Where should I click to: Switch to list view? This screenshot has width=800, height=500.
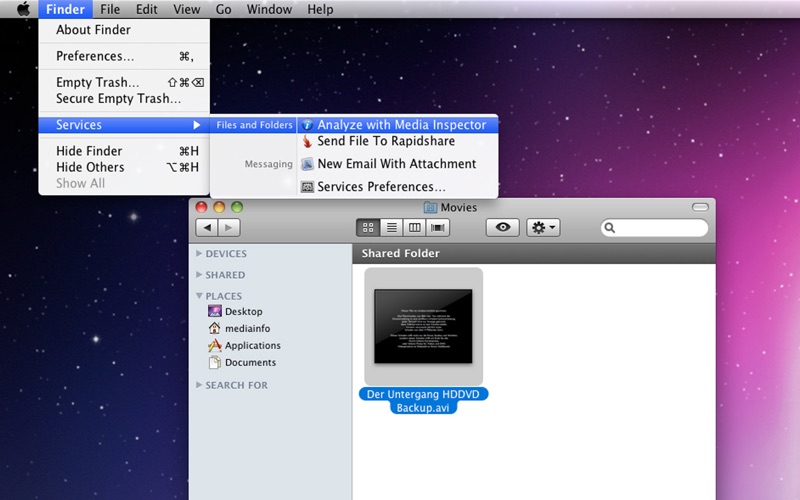[x=391, y=228]
